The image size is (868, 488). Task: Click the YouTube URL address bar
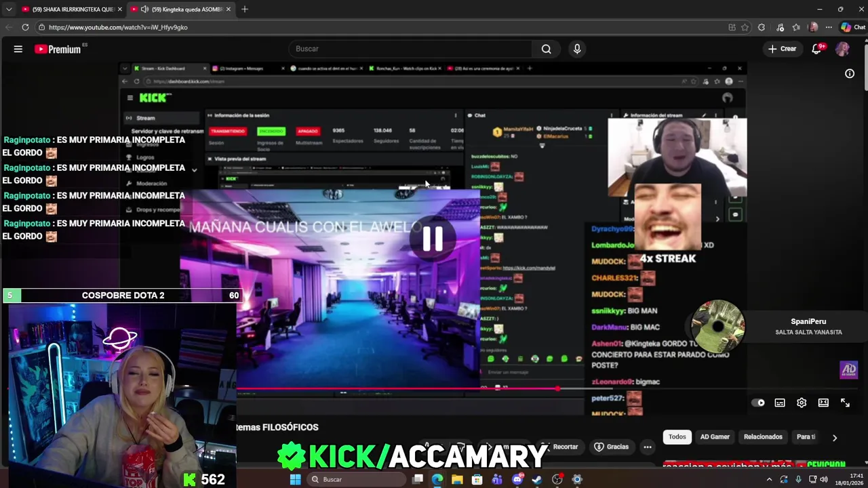coord(380,27)
